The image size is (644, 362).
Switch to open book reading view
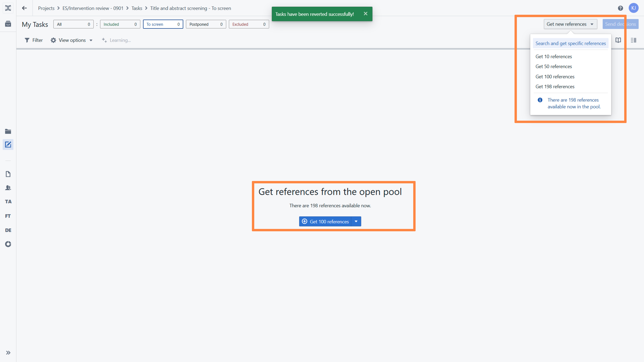[x=618, y=40]
